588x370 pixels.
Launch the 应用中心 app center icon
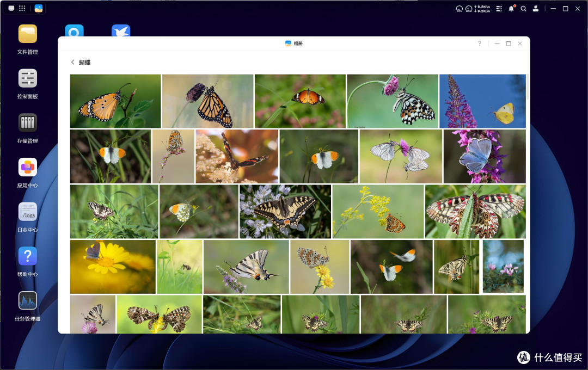point(27,167)
